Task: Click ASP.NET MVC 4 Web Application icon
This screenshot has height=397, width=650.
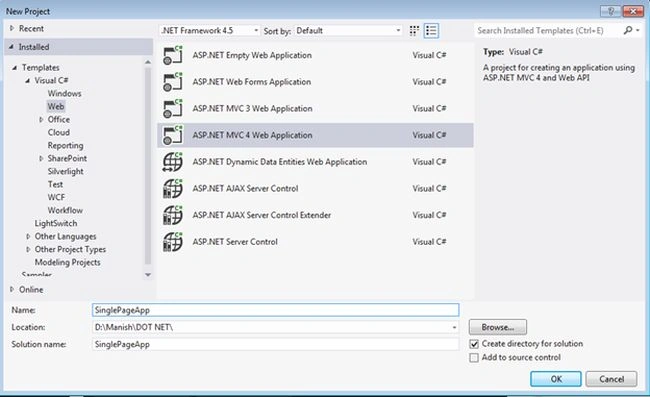Action: [x=173, y=135]
